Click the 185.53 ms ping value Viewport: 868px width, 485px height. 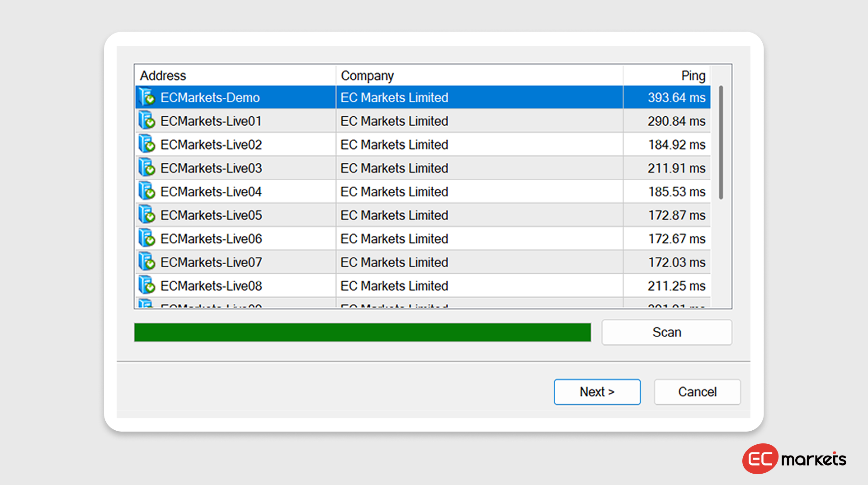click(677, 192)
